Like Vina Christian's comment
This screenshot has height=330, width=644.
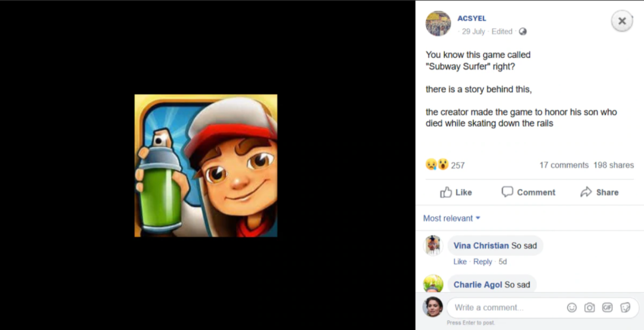(x=460, y=261)
